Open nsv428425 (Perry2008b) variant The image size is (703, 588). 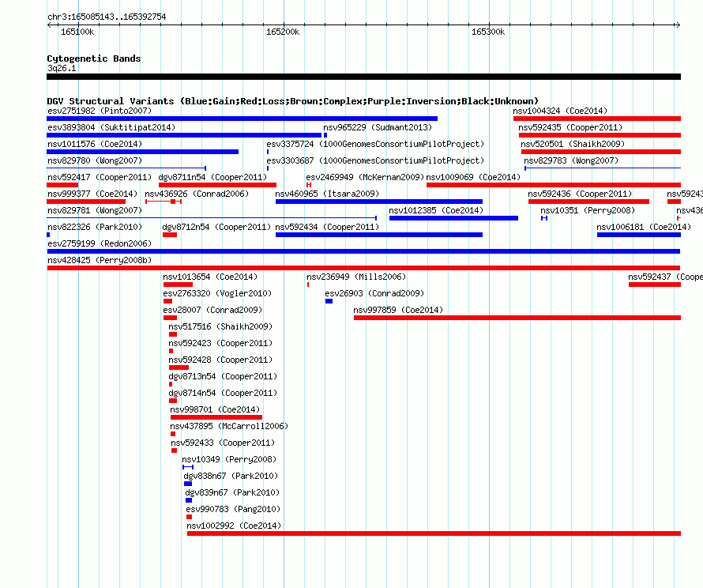coord(100,260)
